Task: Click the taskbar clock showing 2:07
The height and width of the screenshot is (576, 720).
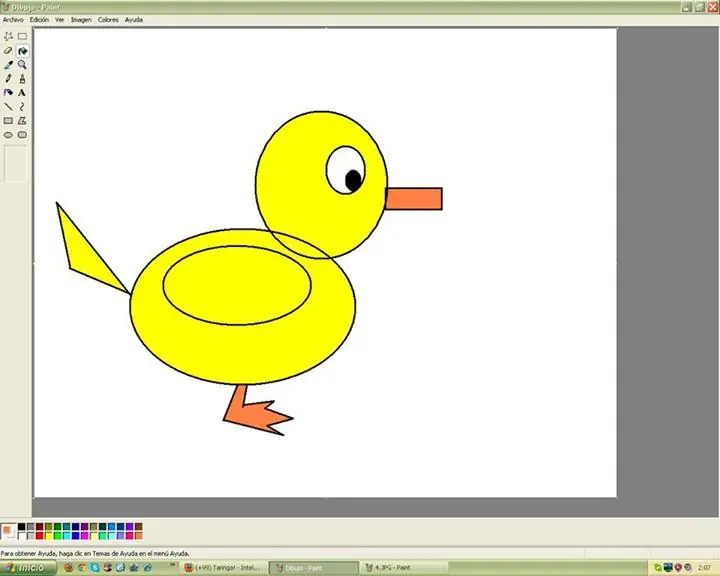Action: pyautogui.click(x=704, y=568)
